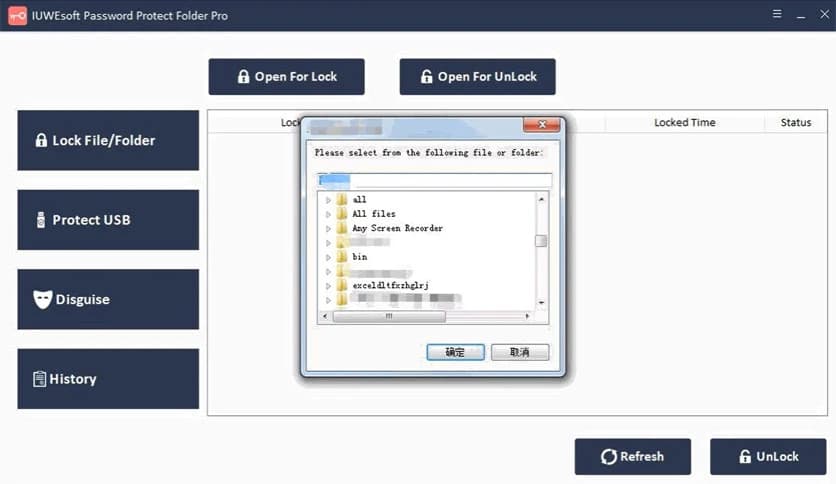Switch to the Protect USB tab
This screenshot has width=836, height=484.
point(108,220)
